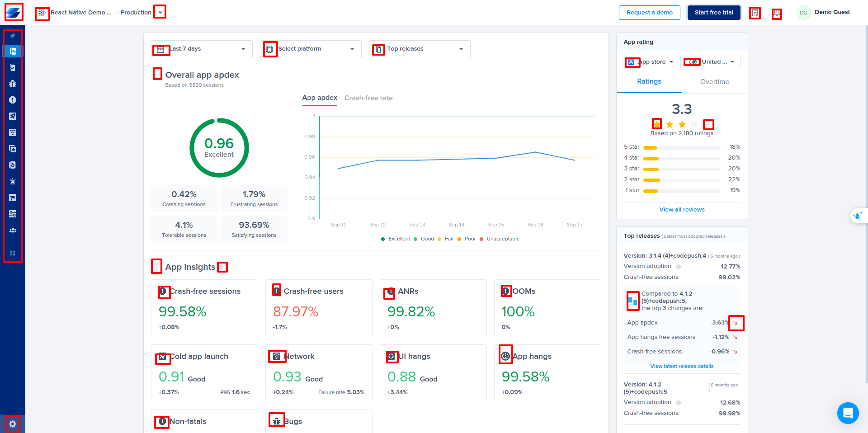Open the documentation page icon in header
868x433 pixels.
coord(755,13)
